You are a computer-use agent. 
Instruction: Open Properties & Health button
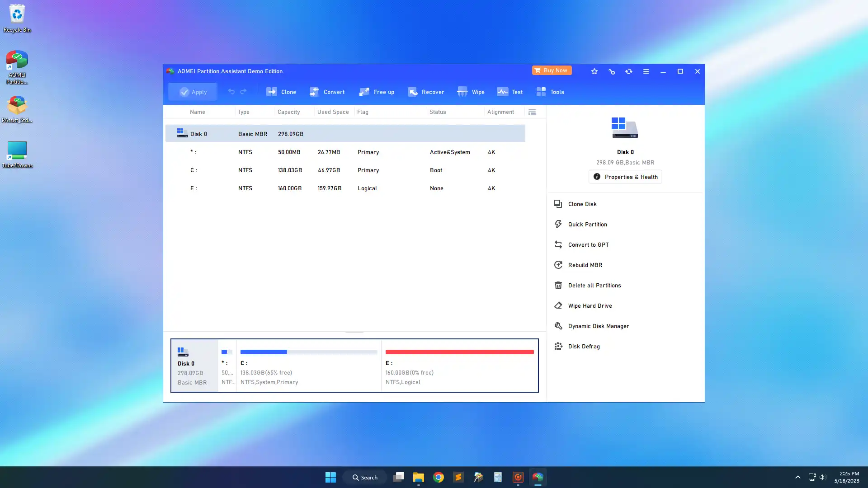click(x=625, y=177)
